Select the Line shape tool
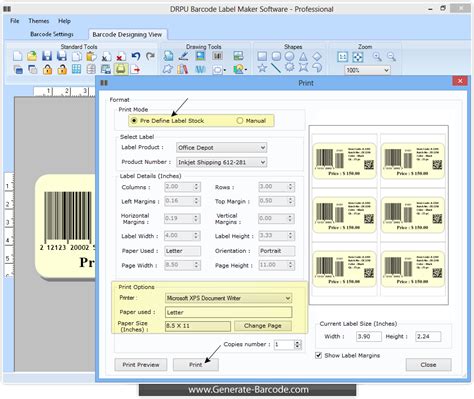The height and width of the screenshot is (399, 474). (x=276, y=68)
